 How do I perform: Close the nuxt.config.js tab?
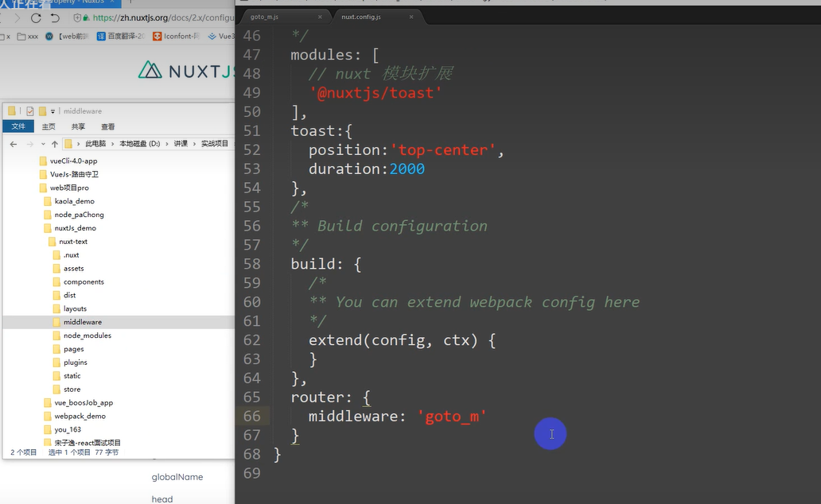410,17
